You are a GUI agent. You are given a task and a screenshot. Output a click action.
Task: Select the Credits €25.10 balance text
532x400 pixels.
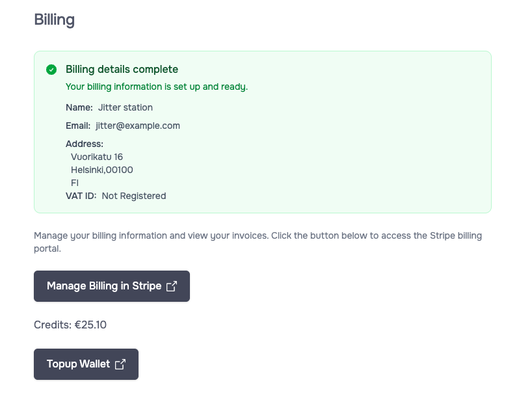(x=70, y=325)
